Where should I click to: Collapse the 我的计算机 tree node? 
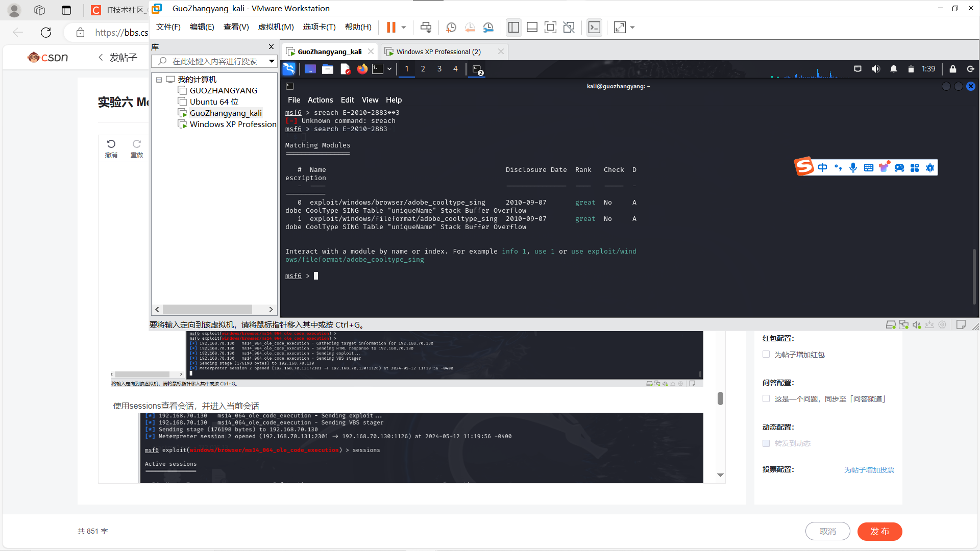click(159, 80)
